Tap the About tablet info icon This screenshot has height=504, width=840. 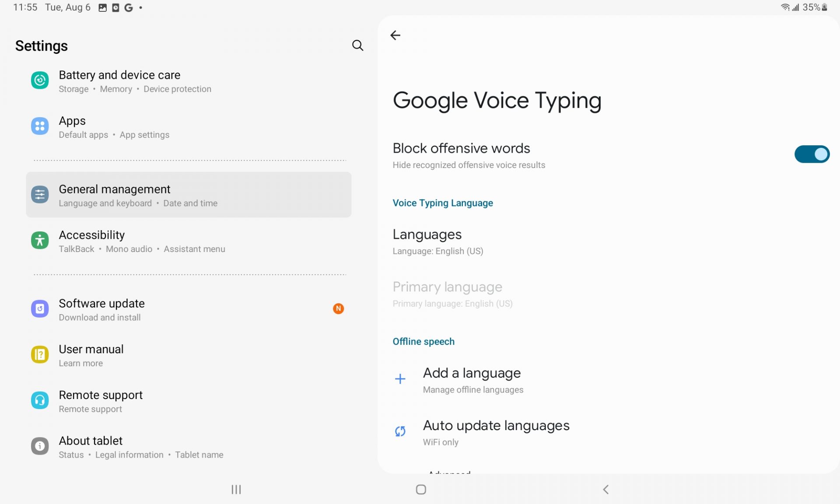point(40,446)
